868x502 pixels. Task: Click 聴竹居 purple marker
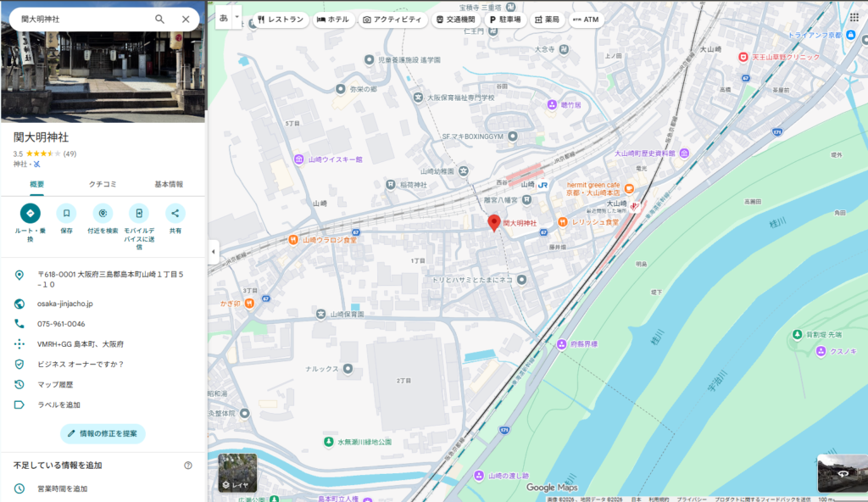552,104
